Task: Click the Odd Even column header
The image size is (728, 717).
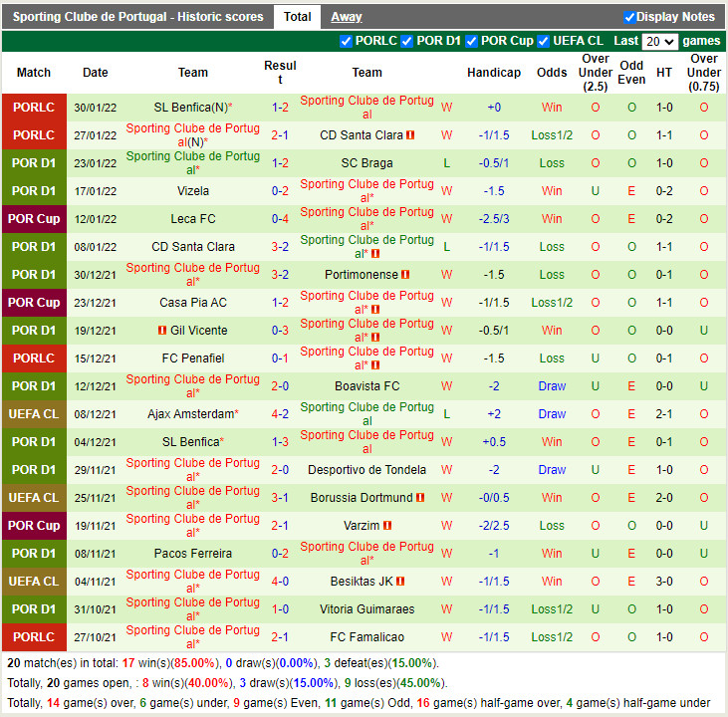Action: click(x=631, y=73)
